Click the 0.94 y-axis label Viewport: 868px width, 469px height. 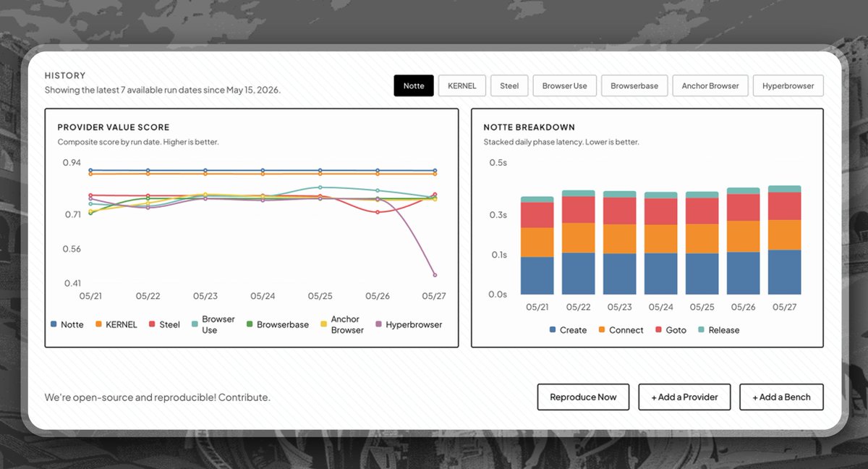[72, 163]
